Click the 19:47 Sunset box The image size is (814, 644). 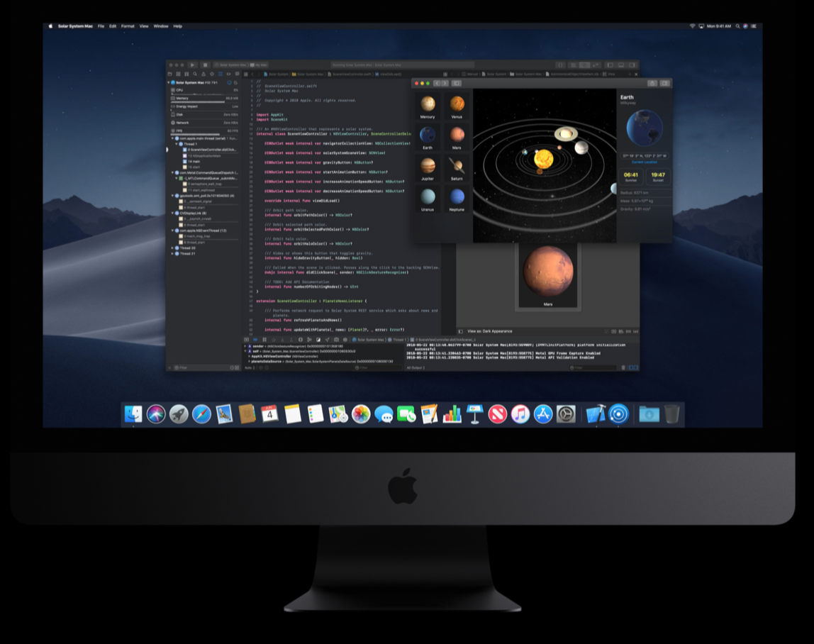(658, 177)
